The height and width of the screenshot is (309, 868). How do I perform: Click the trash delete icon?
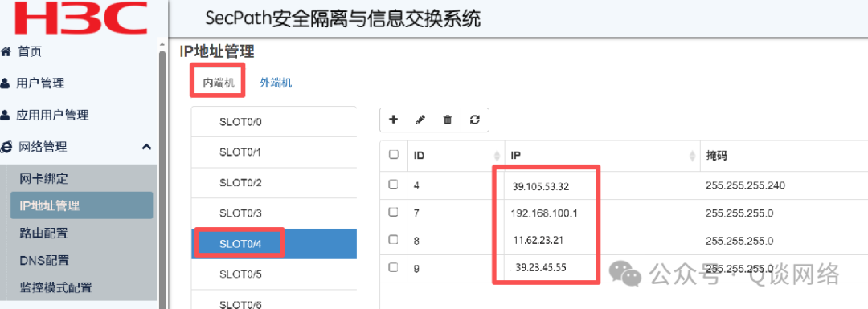448,120
